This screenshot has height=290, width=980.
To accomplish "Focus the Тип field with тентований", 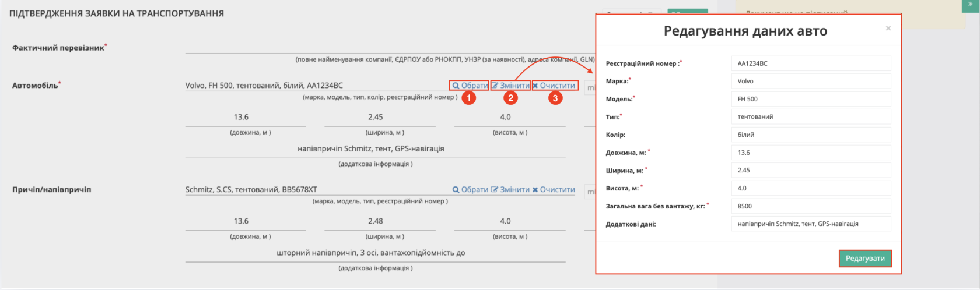I will pos(811,116).
